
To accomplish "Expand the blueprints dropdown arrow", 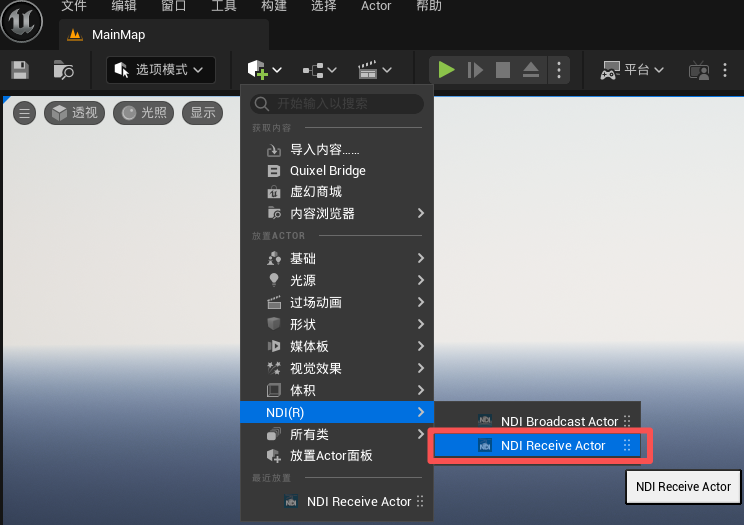I will pyautogui.click(x=332, y=70).
